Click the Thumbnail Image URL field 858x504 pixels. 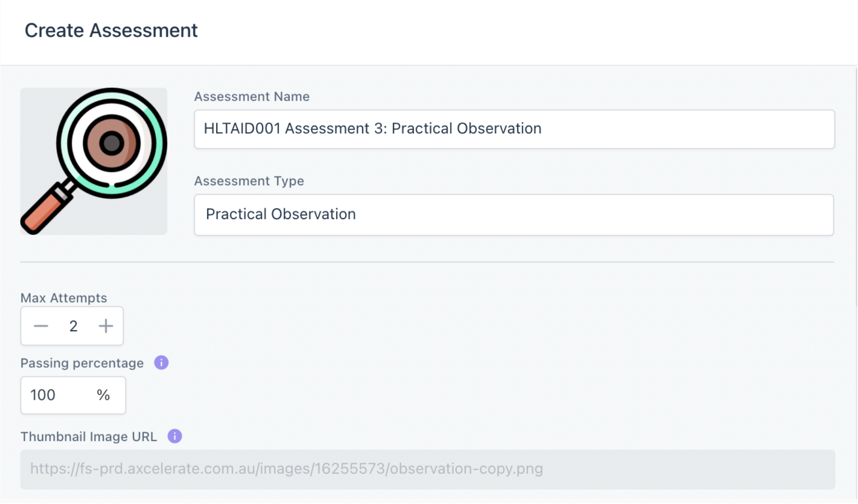point(428,469)
